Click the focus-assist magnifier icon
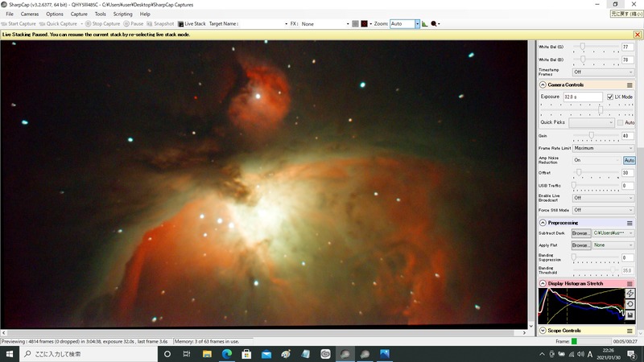This screenshot has width=644, height=362. tap(434, 24)
